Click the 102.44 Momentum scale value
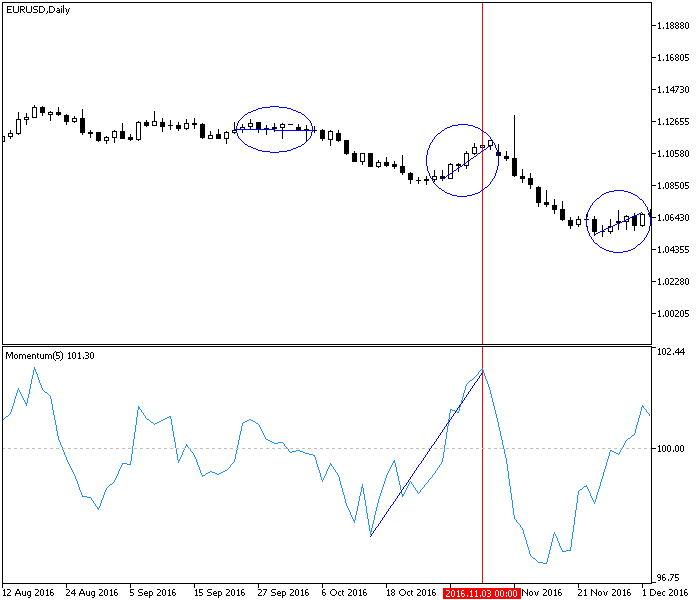Image resolution: width=700 pixels, height=600 pixels. point(668,352)
